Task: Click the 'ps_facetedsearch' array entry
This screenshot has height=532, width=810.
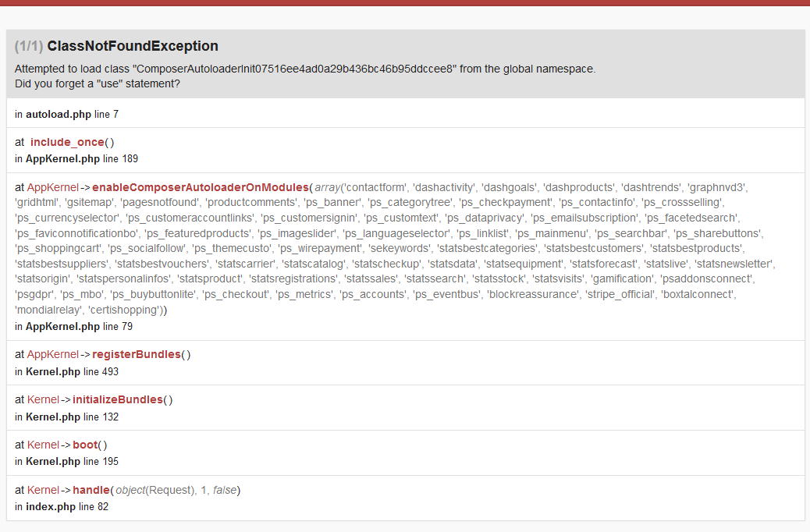Action: pyautogui.click(x=691, y=218)
